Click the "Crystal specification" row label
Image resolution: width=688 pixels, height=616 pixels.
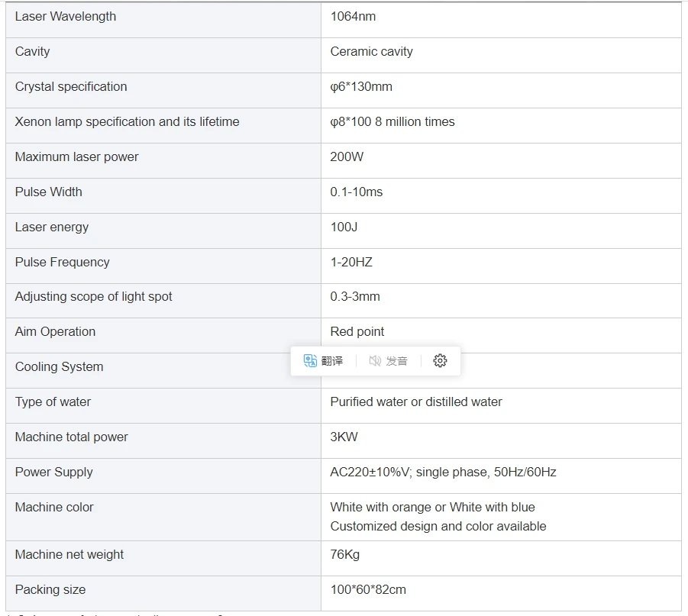click(x=71, y=87)
